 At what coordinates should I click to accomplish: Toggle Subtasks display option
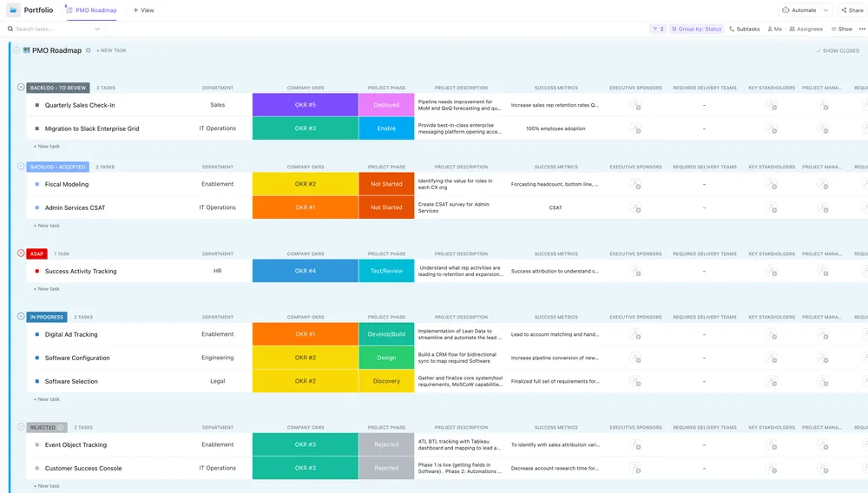tap(745, 29)
